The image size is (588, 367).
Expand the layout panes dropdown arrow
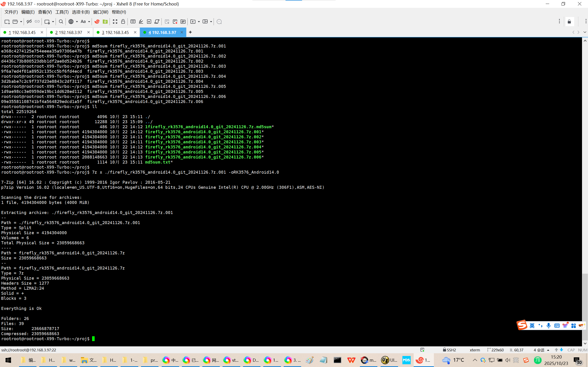[211, 22]
